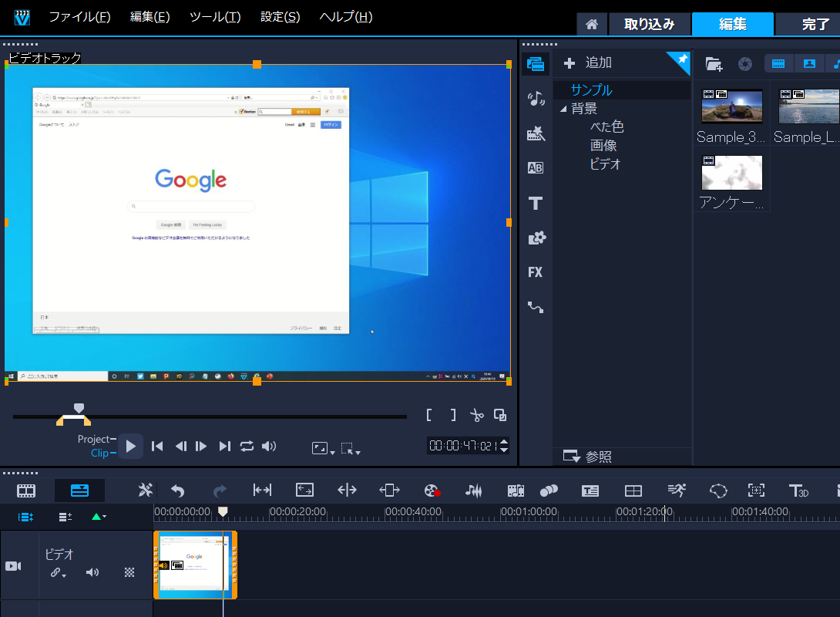
Task: Open the Media library panel
Action: (535, 64)
